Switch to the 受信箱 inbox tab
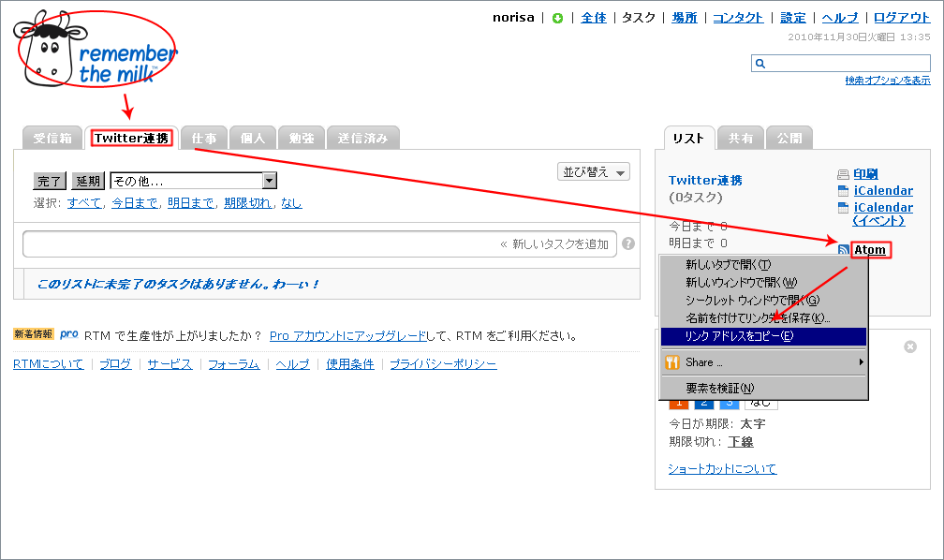 coord(52,138)
